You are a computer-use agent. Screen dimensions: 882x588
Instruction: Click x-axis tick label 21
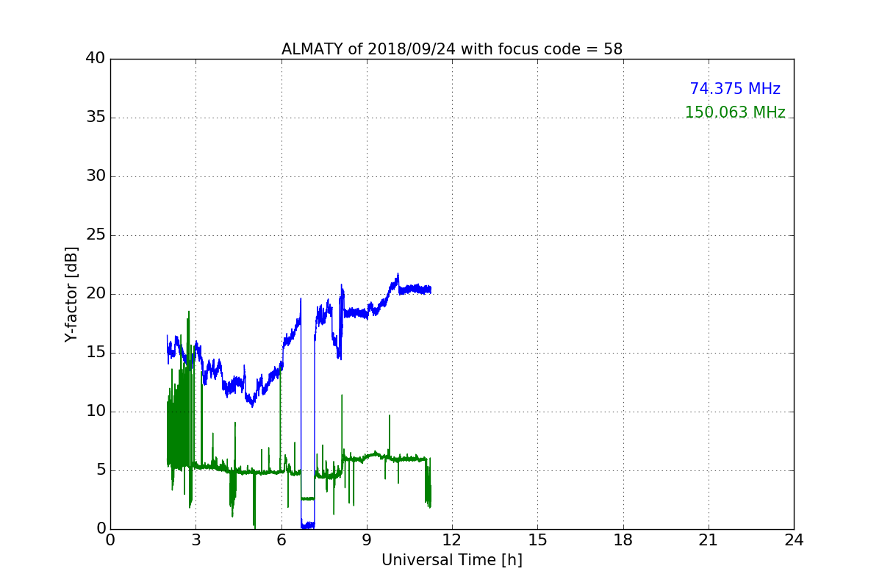[709, 539]
